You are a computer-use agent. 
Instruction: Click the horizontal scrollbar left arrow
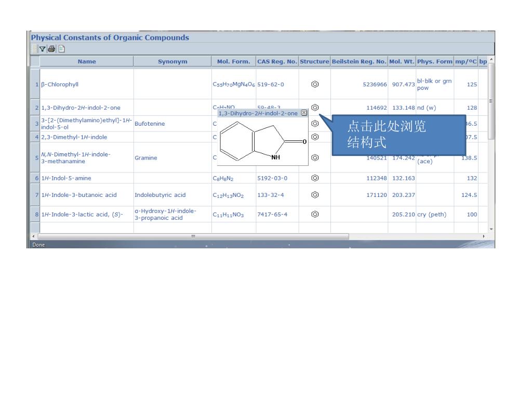click(x=33, y=236)
